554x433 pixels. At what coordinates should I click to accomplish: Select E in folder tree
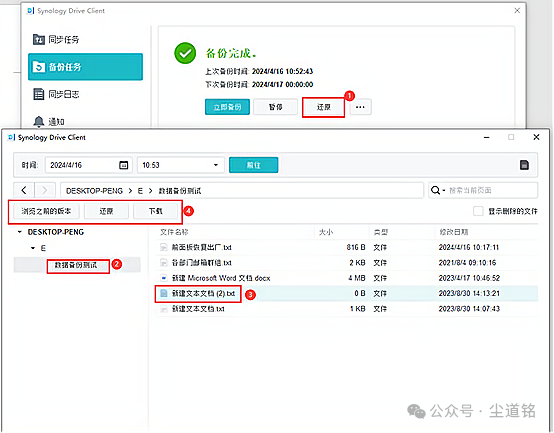[x=43, y=248]
